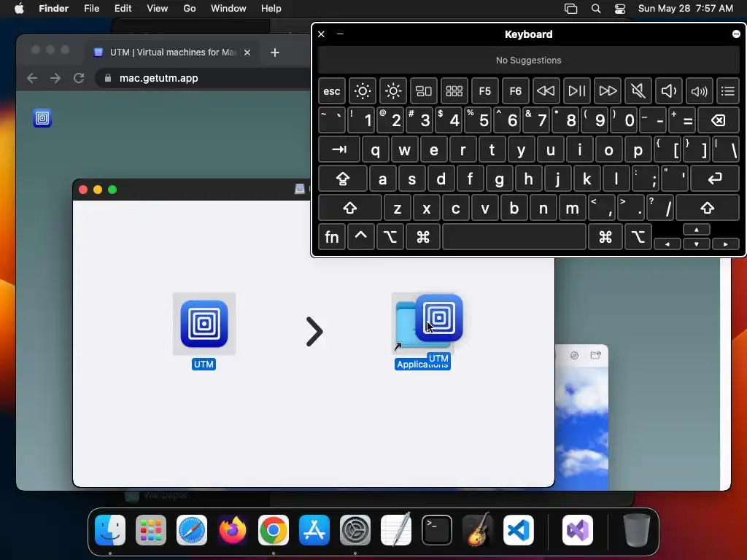Open Spotlight search in menu bar
747x560 pixels.
coord(595,9)
